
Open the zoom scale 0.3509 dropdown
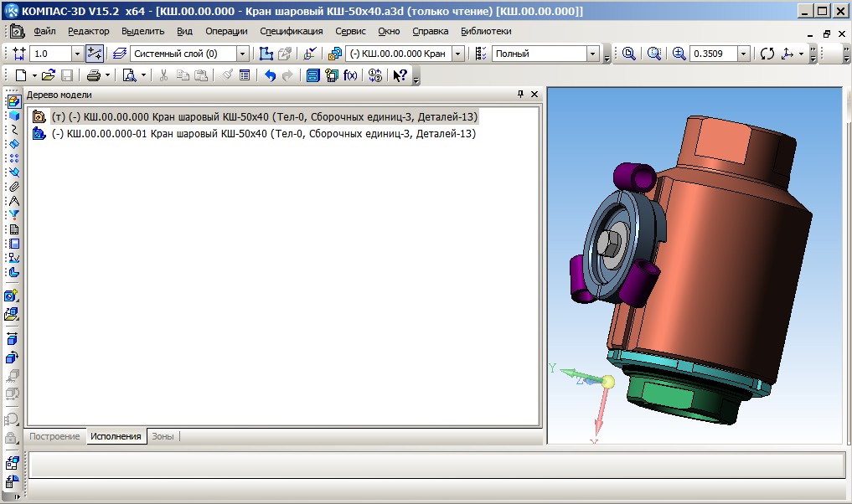coord(743,54)
